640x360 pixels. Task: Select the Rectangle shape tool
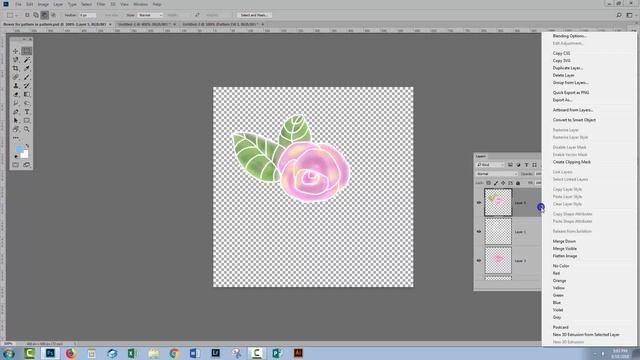point(27,120)
